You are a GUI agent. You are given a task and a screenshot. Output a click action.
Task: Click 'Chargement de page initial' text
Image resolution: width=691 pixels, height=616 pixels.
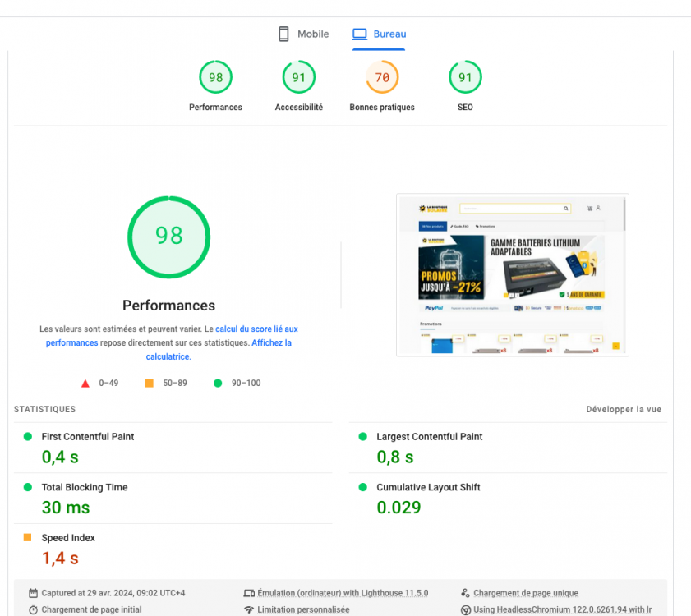92,609
